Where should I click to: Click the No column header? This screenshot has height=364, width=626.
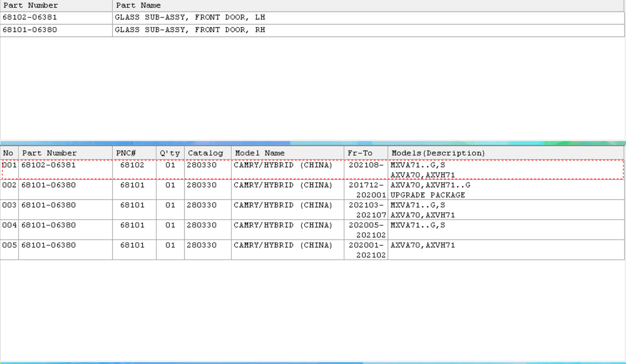pyautogui.click(x=9, y=153)
